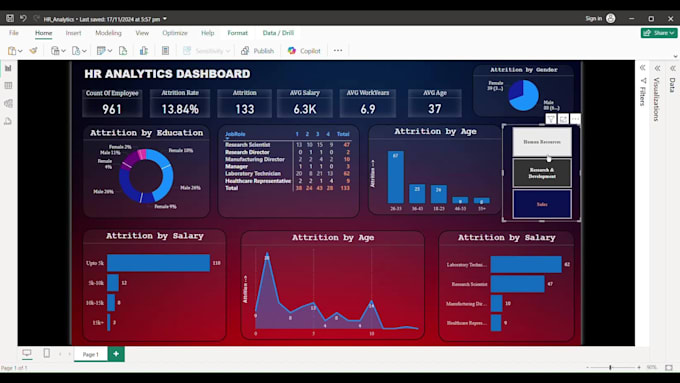Click the 26-35 age column bar

[x=396, y=177]
